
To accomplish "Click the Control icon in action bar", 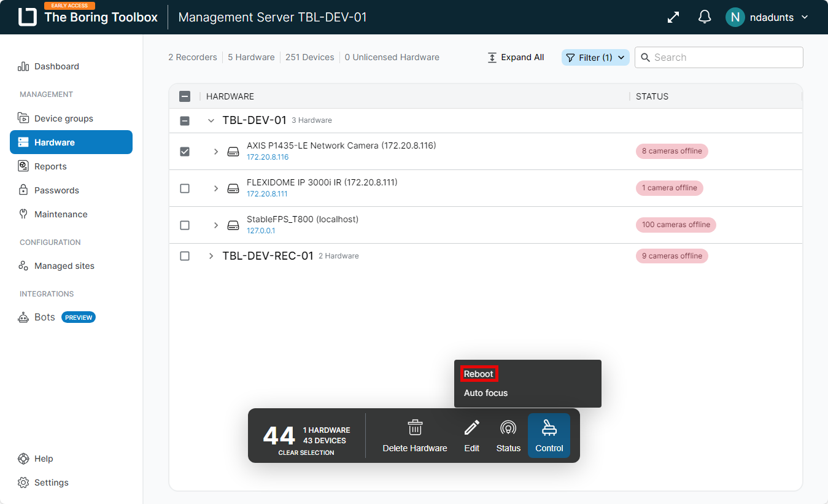I will tap(549, 428).
